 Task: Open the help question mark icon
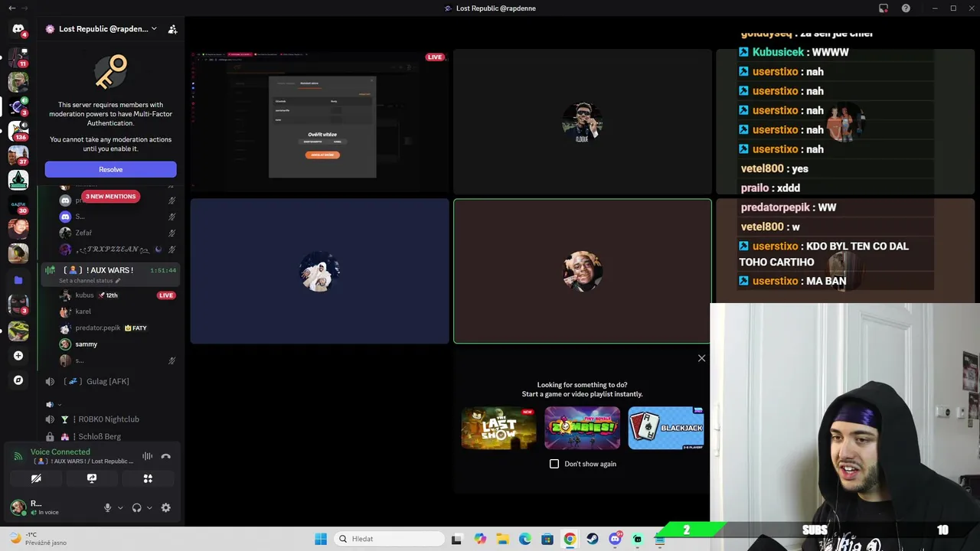[x=906, y=8]
